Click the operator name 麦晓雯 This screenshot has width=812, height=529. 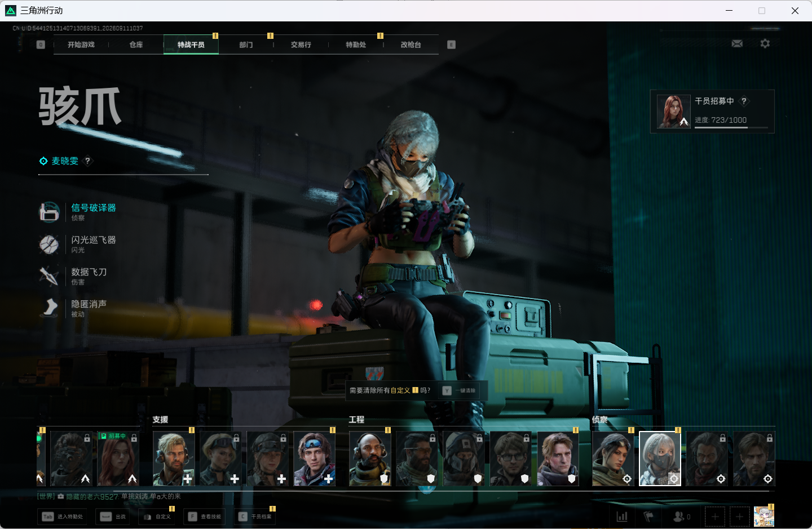(65, 161)
